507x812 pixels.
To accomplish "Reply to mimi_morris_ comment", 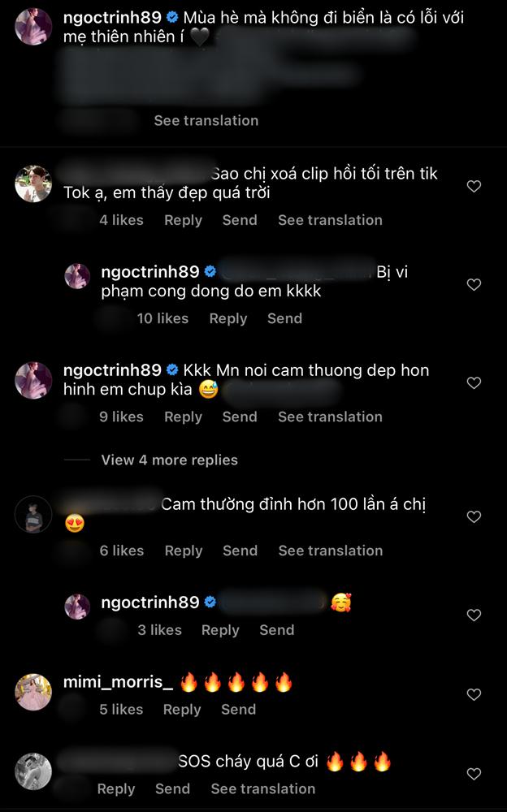I will 182,710.
